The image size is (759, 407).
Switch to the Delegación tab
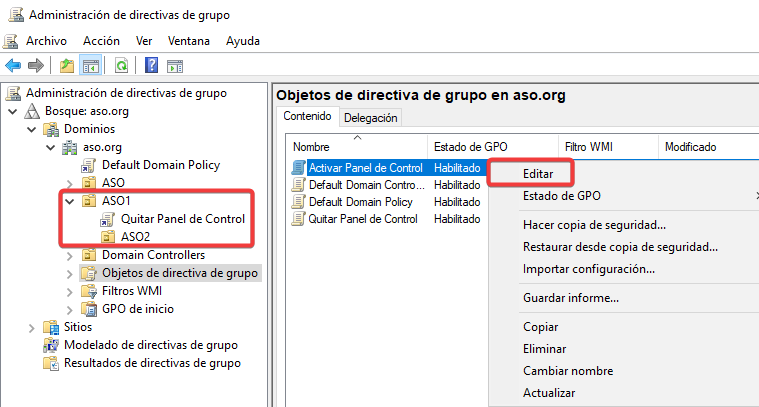tap(371, 118)
